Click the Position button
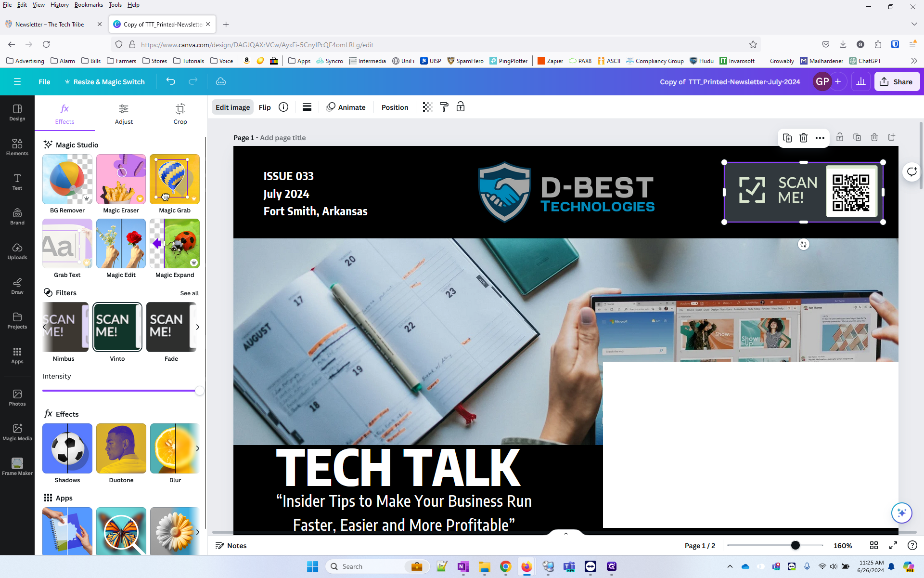The width and height of the screenshot is (924, 578). coord(395,107)
